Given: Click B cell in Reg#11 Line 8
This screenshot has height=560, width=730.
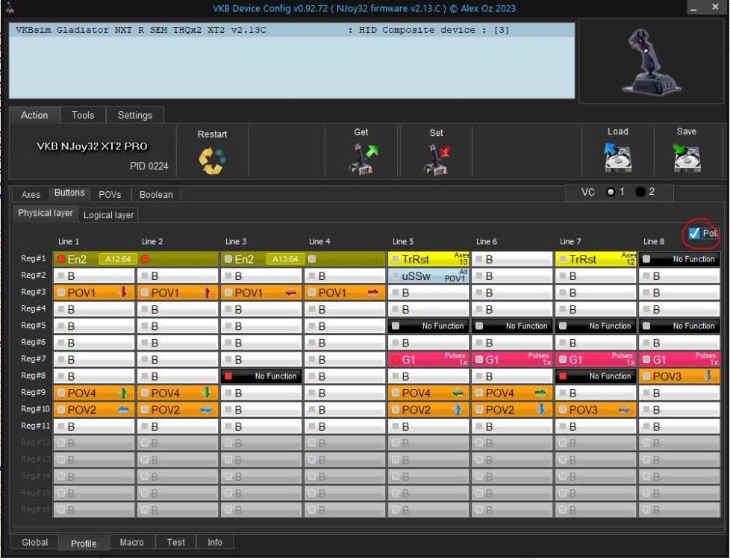Looking at the screenshot, I should pyautogui.click(x=679, y=426).
